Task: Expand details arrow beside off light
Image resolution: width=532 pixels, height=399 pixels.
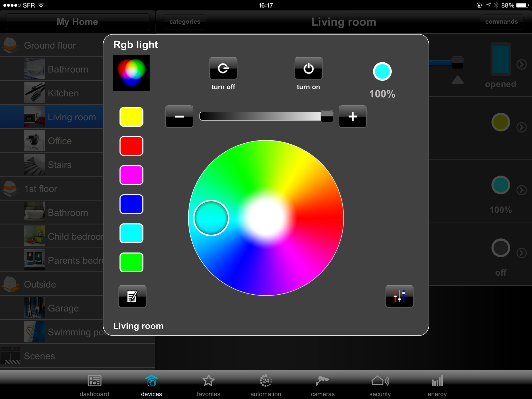Action: [521, 253]
